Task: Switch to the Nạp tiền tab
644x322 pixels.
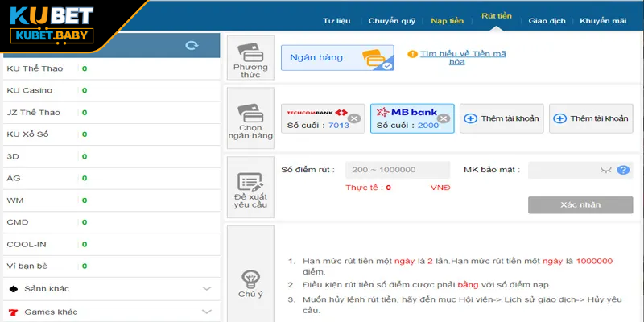Action: [448, 21]
